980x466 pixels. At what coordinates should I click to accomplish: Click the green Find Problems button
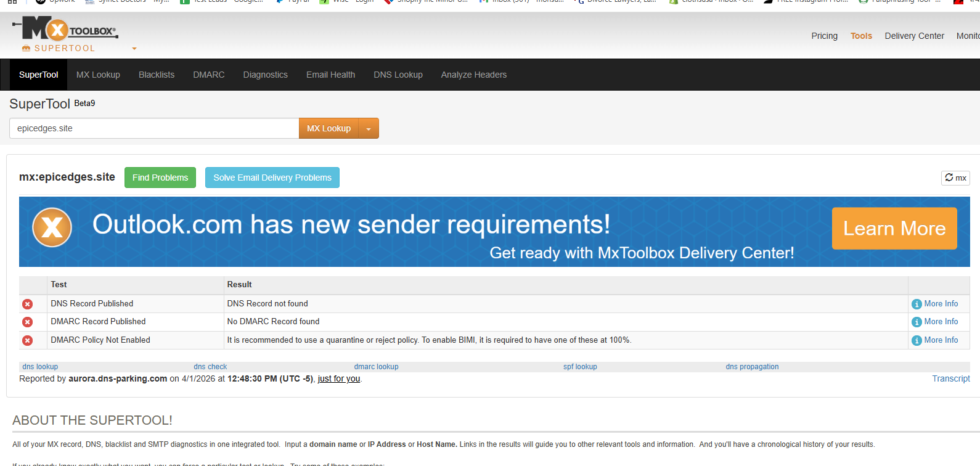point(160,178)
